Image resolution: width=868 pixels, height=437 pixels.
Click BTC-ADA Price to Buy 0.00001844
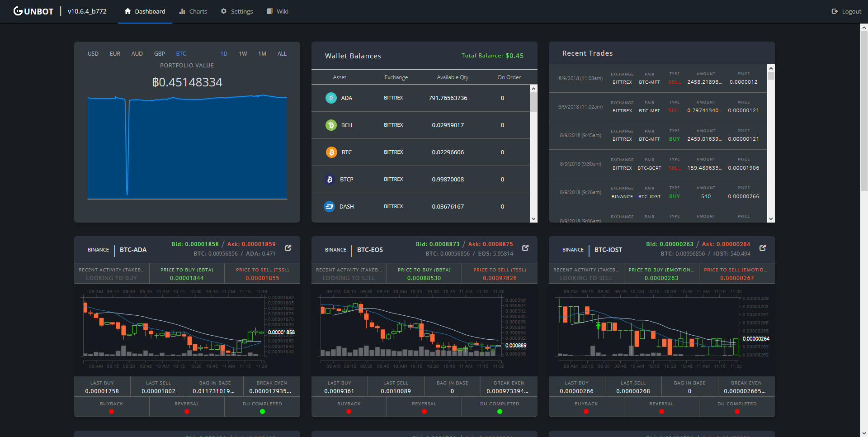187,278
